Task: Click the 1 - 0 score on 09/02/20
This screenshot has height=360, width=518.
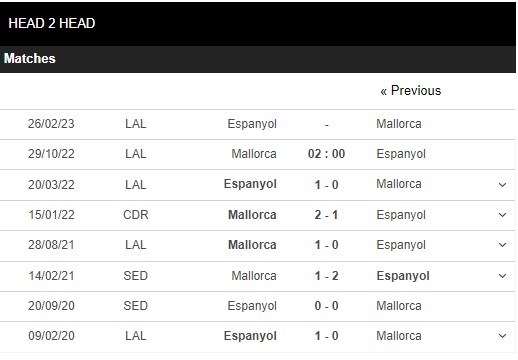Action: 326,336
